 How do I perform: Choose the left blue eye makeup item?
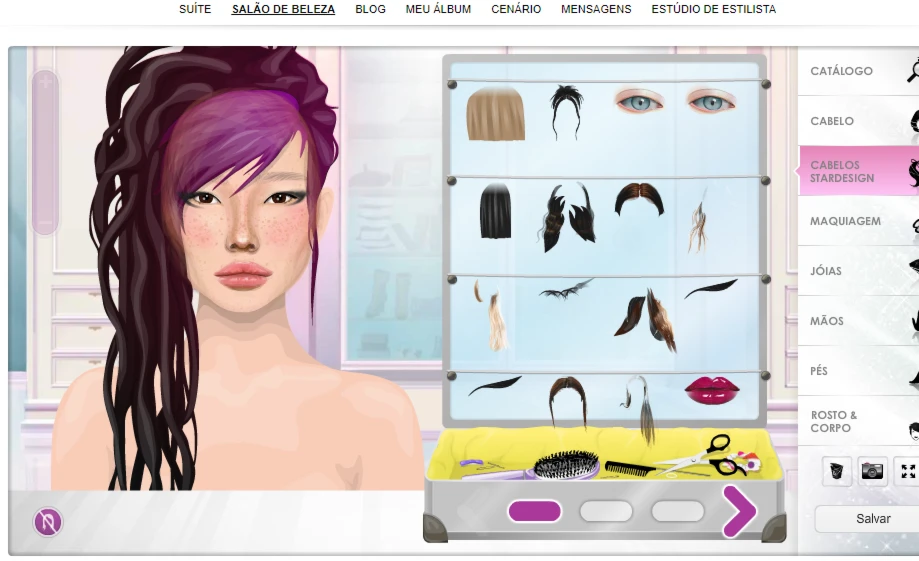[638, 100]
